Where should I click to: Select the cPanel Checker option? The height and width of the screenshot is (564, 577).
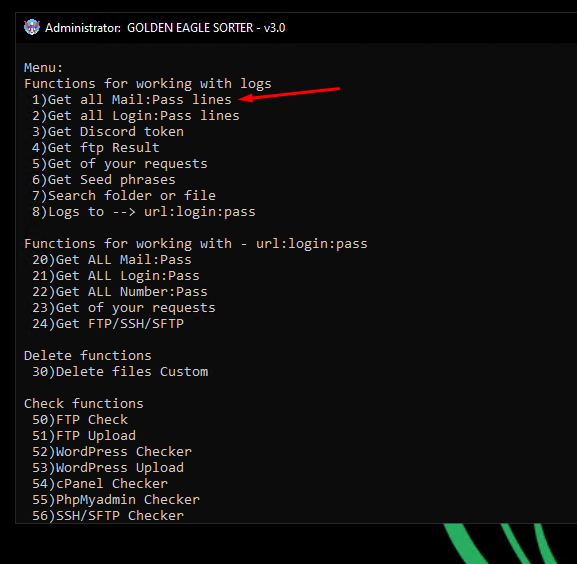tap(100, 484)
